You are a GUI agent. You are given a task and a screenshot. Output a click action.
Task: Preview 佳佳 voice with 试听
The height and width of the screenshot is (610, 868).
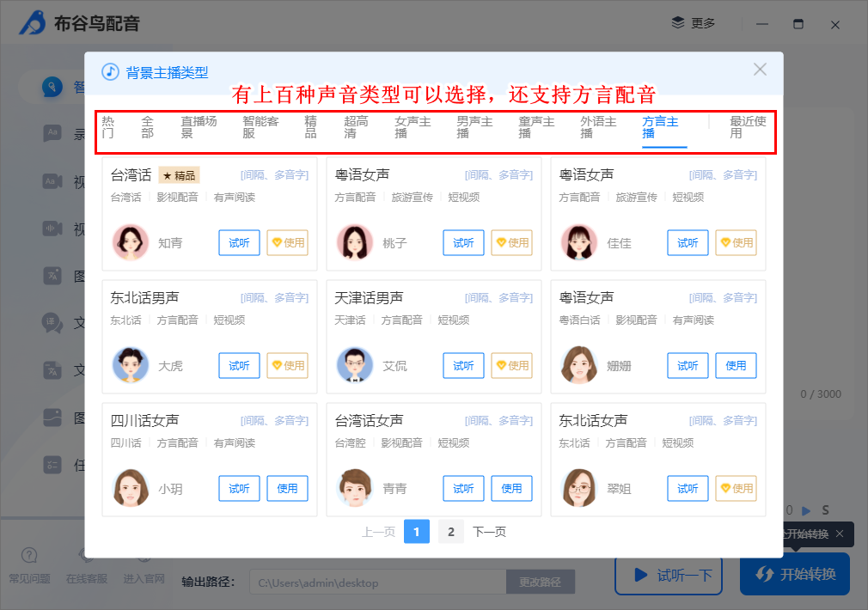688,243
